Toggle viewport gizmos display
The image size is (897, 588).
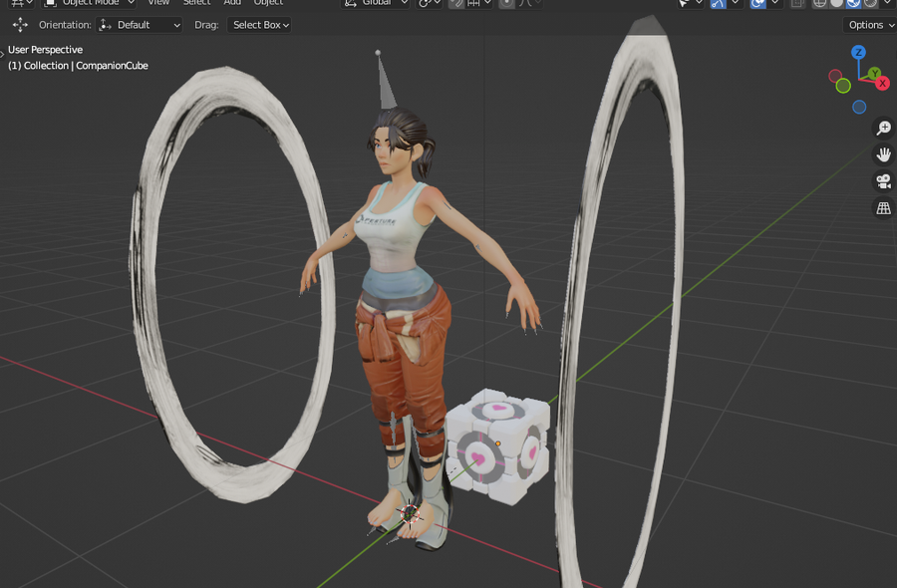coord(718,3)
